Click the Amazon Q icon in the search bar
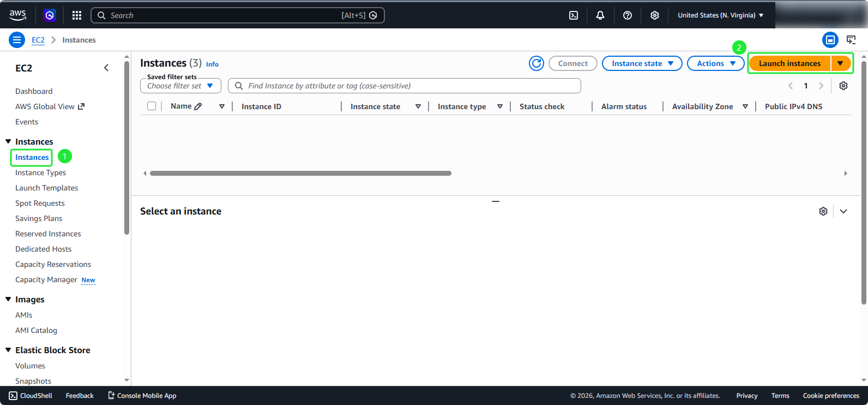Viewport: 868px width, 405px height. 373,15
